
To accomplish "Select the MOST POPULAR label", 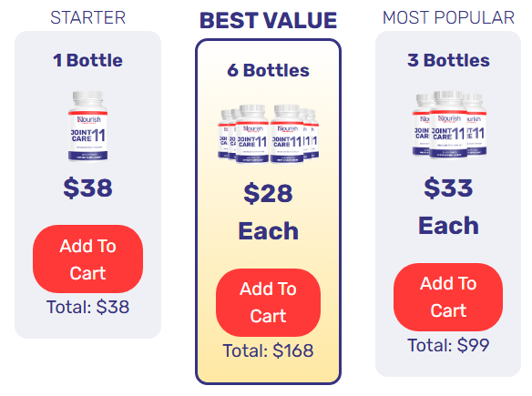I will (x=448, y=17).
